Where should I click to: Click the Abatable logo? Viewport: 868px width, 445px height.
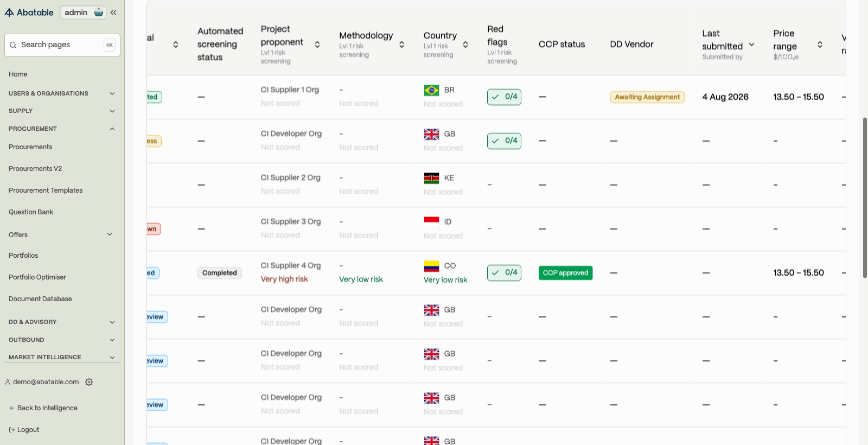[29, 12]
